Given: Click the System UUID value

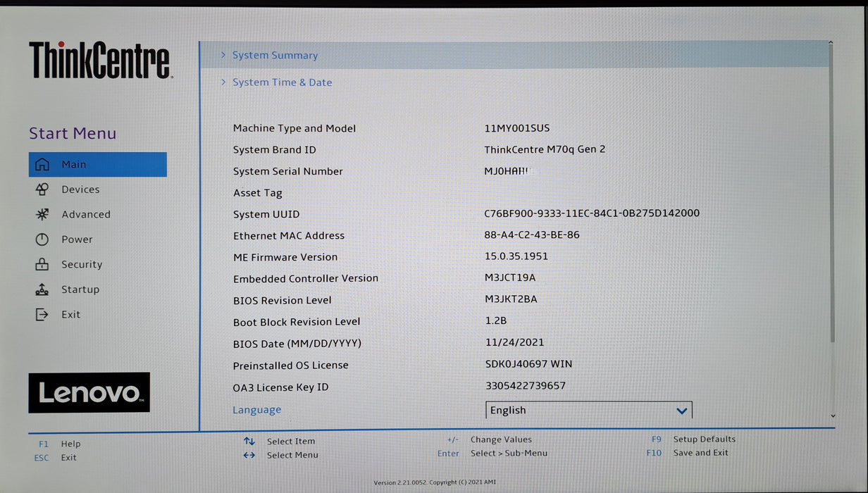Looking at the screenshot, I should [x=592, y=213].
